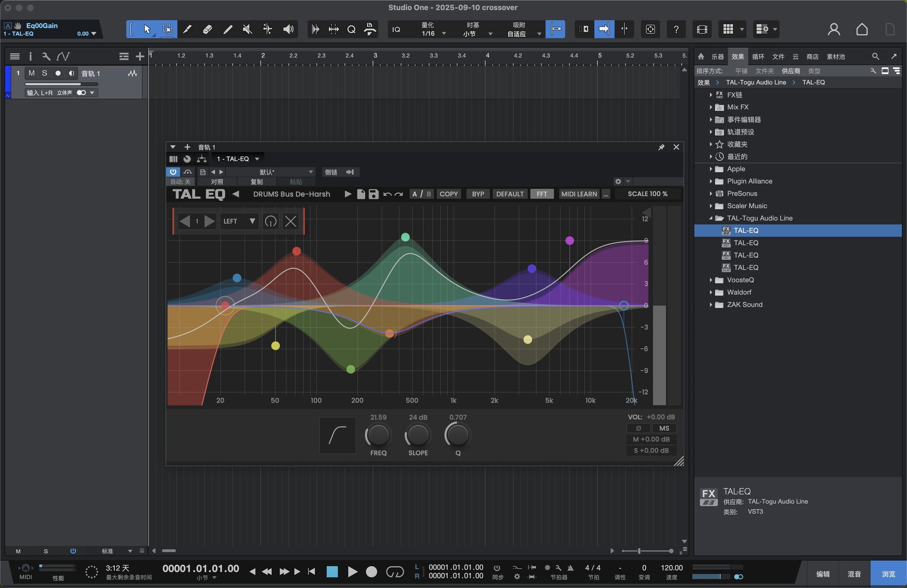Select the high-pass filter shape icon
907x588 pixels.
click(337, 435)
